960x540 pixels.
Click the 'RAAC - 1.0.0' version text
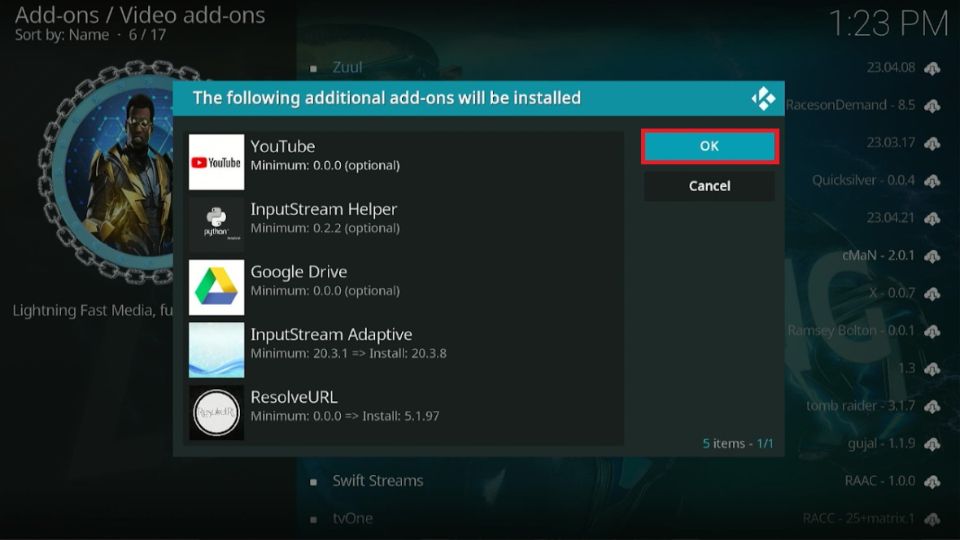tap(880, 481)
